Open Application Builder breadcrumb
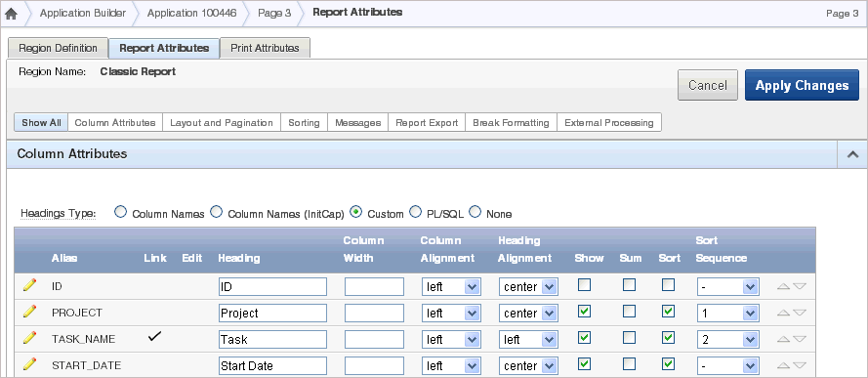 [x=82, y=13]
